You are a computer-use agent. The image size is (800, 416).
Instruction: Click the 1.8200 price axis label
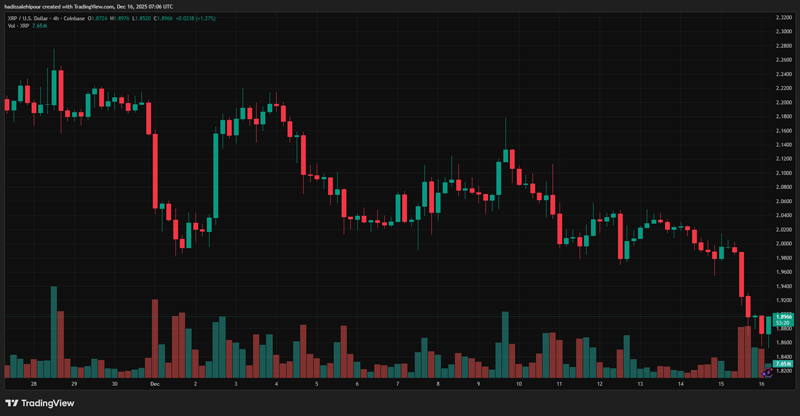coord(783,370)
